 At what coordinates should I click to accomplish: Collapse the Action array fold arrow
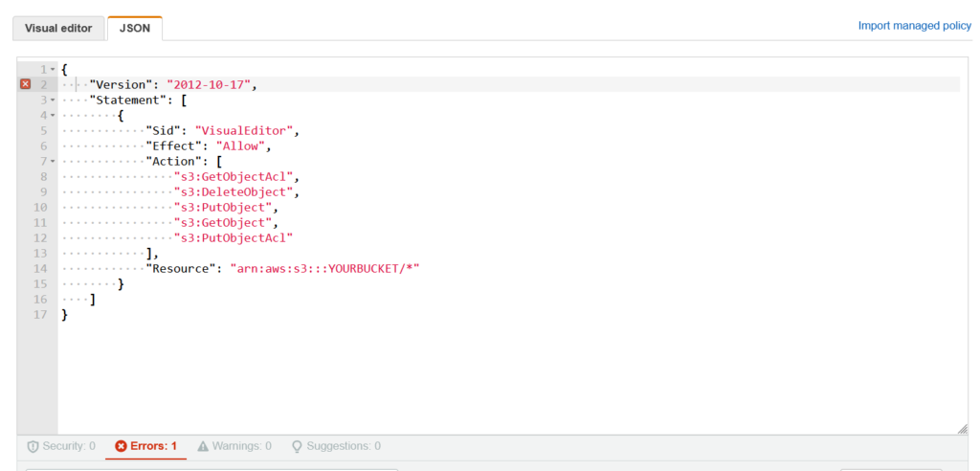point(53,162)
